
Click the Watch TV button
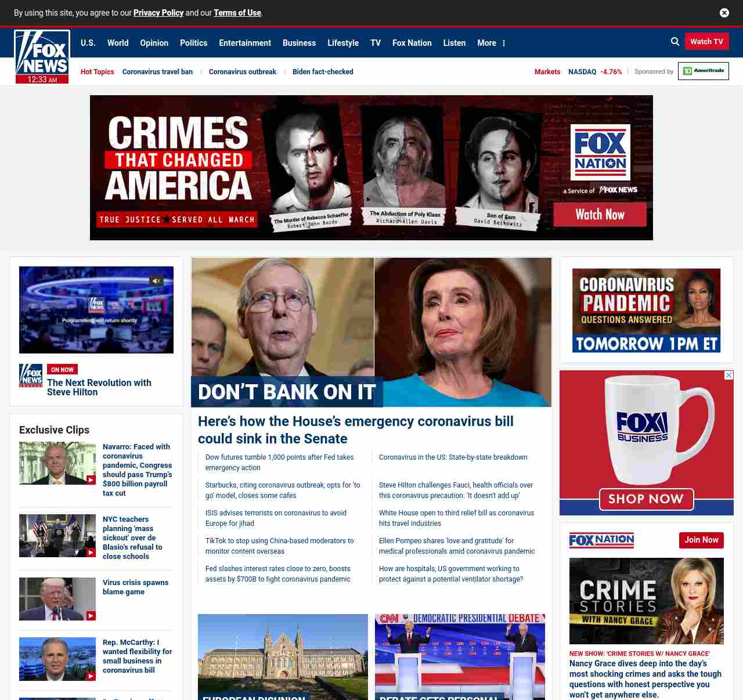pyautogui.click(x=706, y=42)
